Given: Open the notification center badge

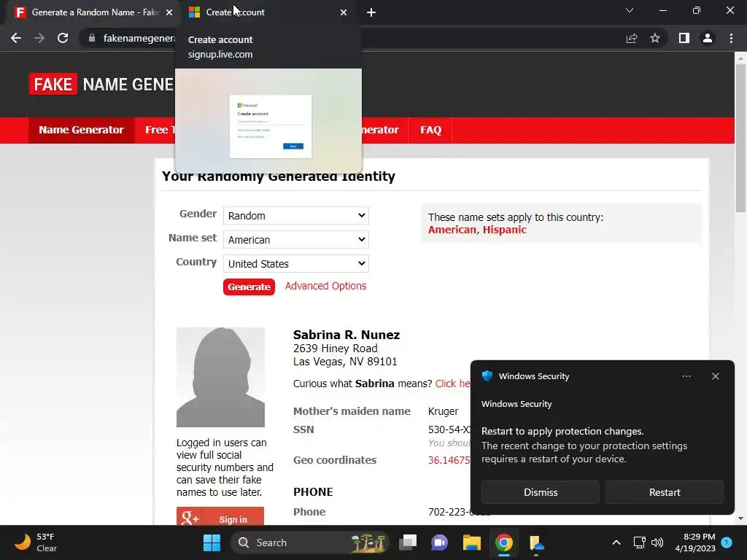Looking at the screenshot, I should (727, 542).
